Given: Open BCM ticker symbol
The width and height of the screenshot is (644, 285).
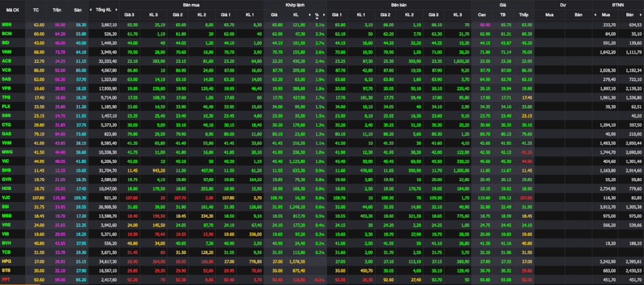Looking at the screenshot, I should click(x=6, y=34).
